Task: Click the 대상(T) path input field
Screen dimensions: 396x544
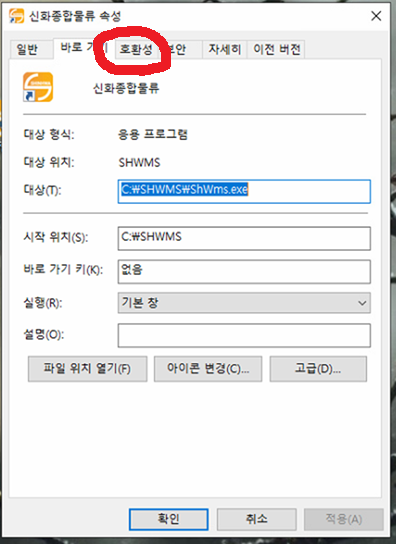Action: tap(244, 191)
